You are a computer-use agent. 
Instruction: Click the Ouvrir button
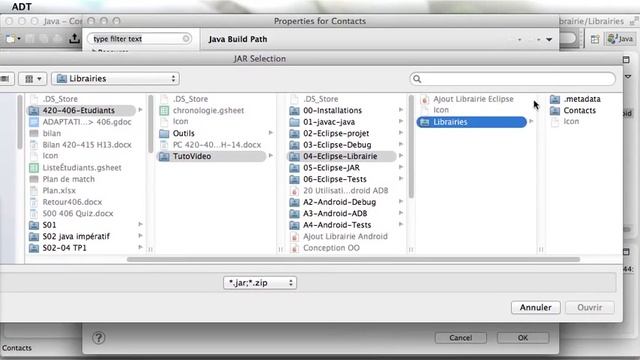[589, 307]
